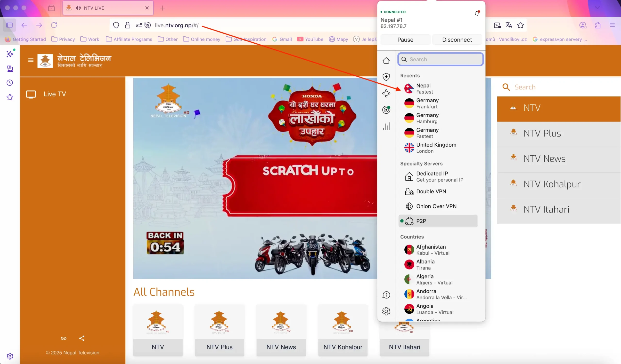Open Work bookmarks folder
Screen dimensions: 621x364
tap(90, 39)
